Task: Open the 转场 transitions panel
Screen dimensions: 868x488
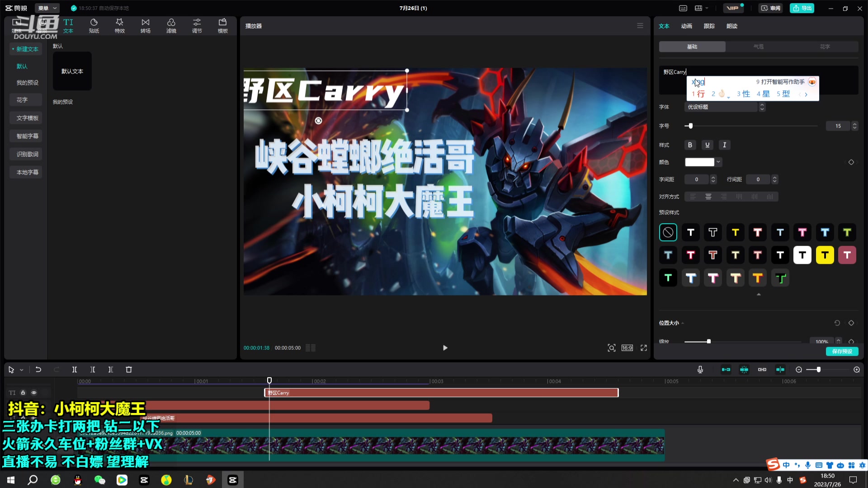Action: pyautogui.click(x=146, y=26)
